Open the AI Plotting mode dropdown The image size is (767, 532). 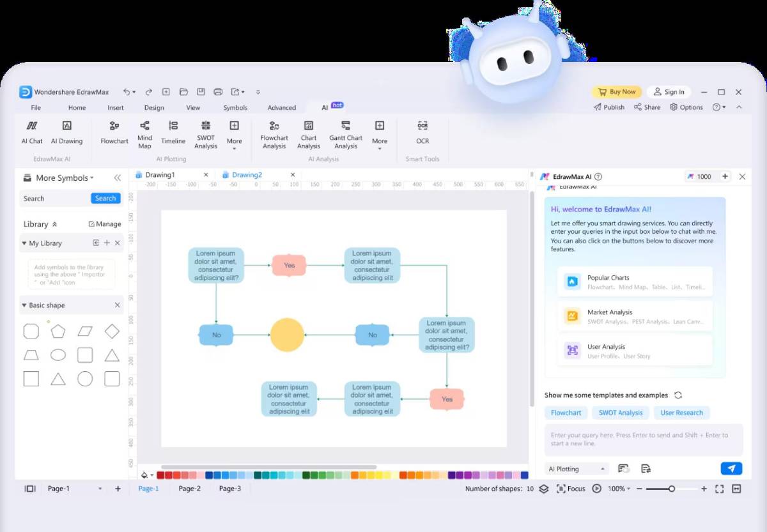575,468
